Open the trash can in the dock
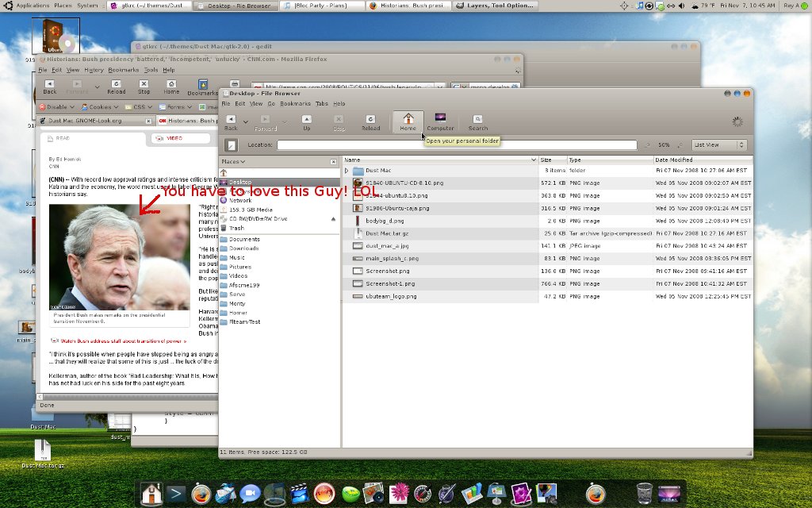 [x=644, y=494]
